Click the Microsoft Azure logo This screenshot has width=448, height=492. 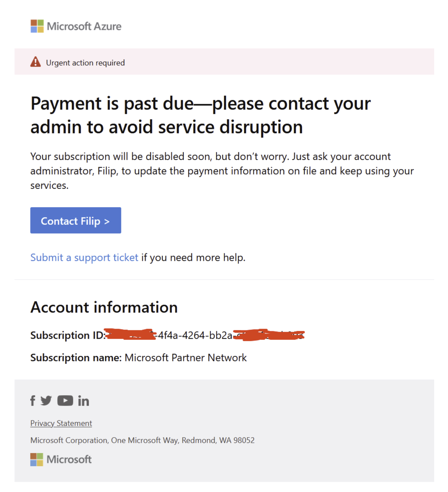[x=75, y=26]
